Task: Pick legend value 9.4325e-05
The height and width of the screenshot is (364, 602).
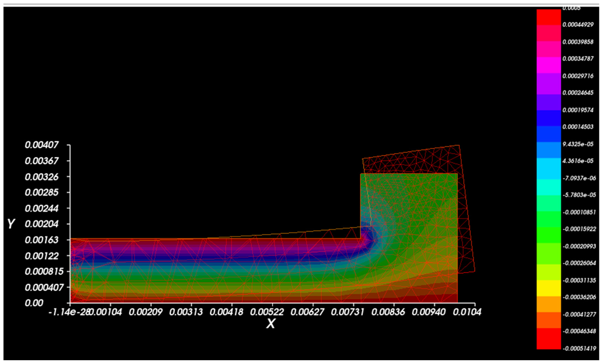Action: click(578, 144)
